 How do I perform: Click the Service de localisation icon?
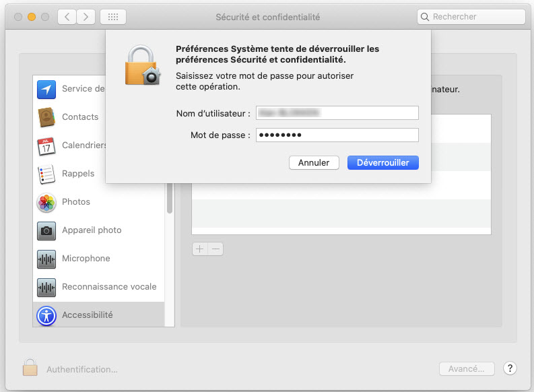click(46, 89)
